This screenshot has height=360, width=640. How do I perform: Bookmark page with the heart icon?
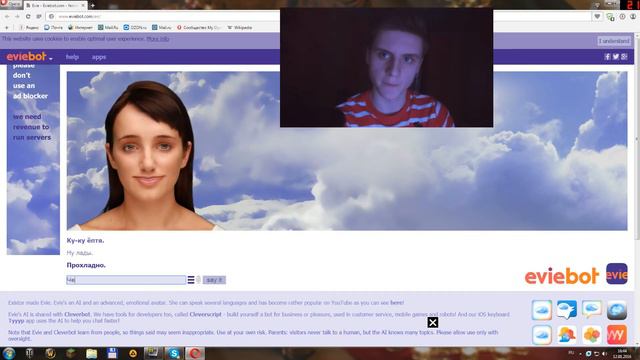click(597, 16)
